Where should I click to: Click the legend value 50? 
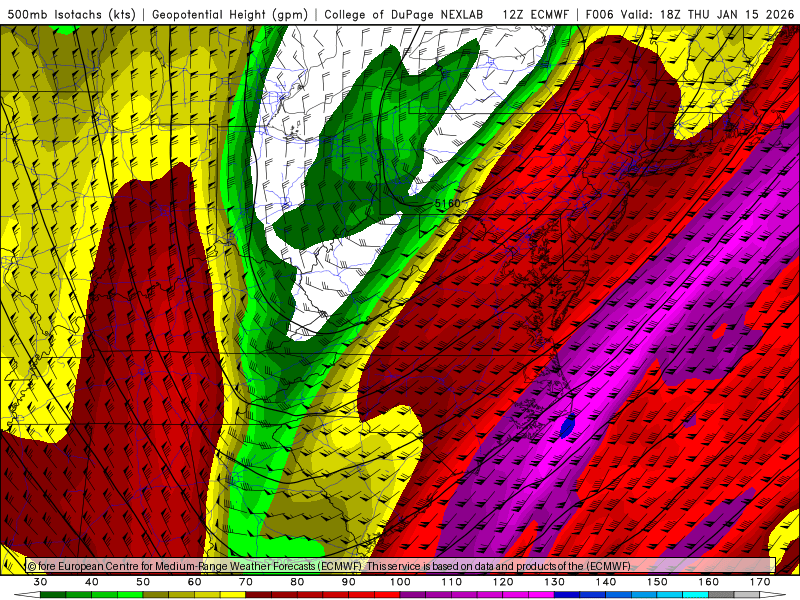pyautogui.click(x=143, y=582)
